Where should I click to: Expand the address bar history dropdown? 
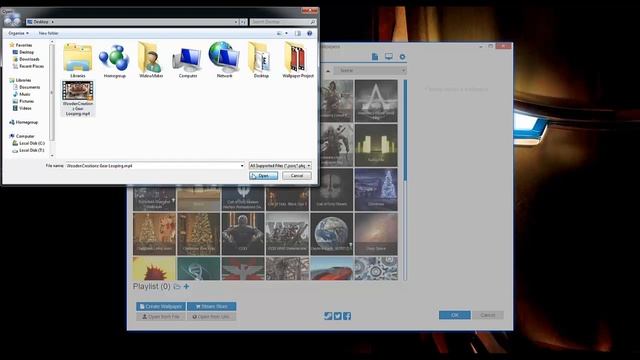(x=236, y=22)
